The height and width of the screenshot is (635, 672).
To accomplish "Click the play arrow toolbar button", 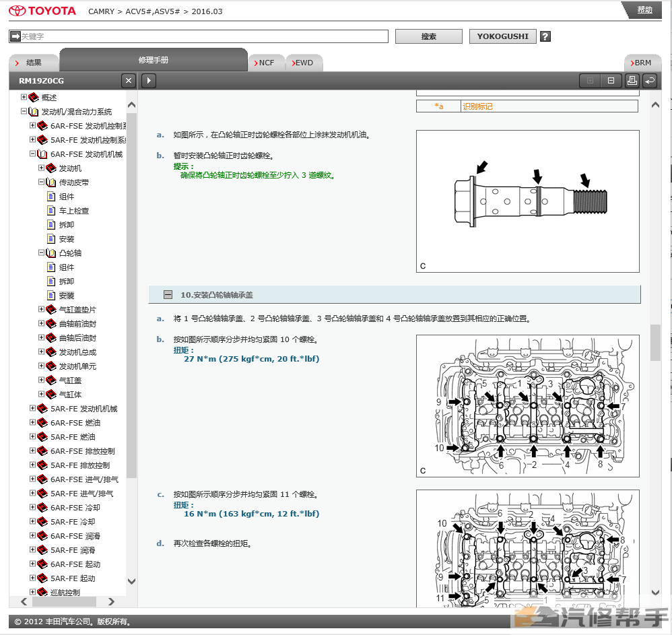I will point(149,81).
